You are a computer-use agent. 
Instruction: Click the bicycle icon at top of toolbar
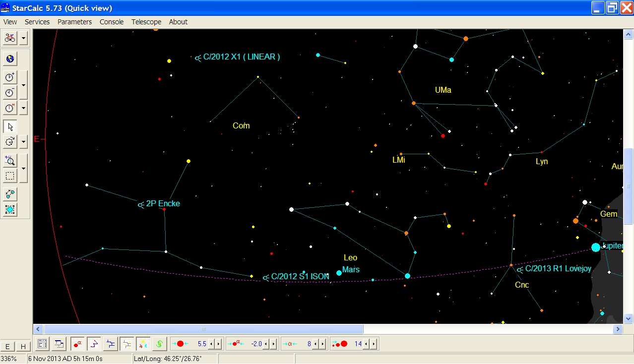click(x=10, y=38)
